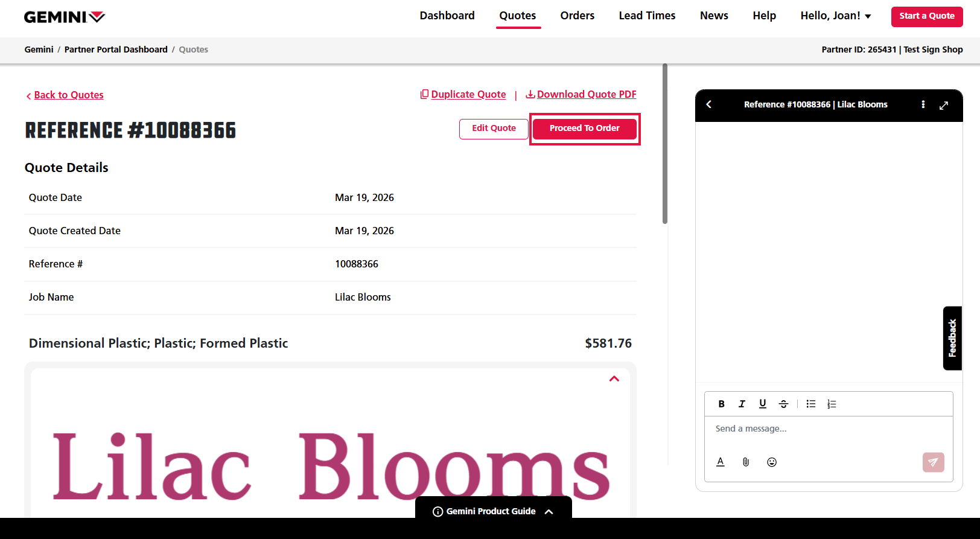Open the Orders menu item

coord(577,16)
